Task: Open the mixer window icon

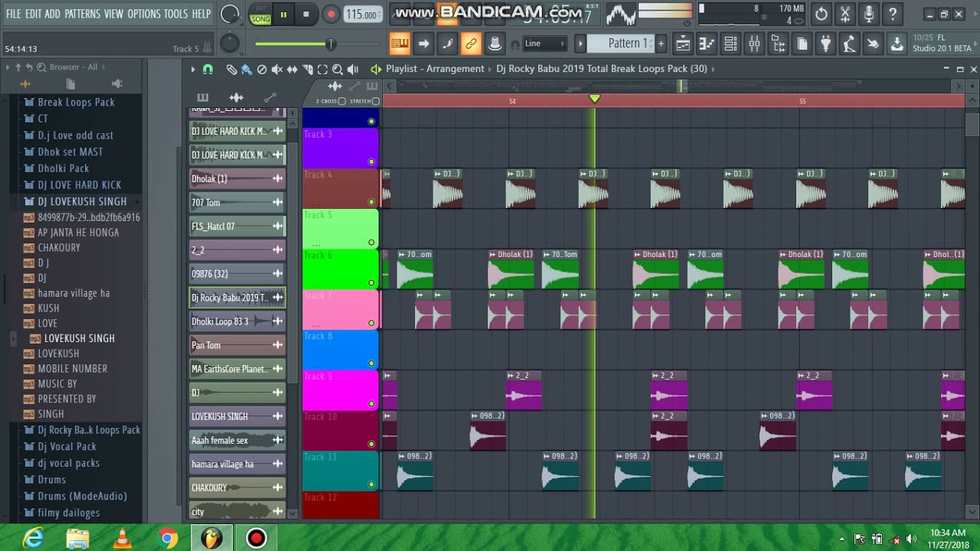Action: click(755, 44)
